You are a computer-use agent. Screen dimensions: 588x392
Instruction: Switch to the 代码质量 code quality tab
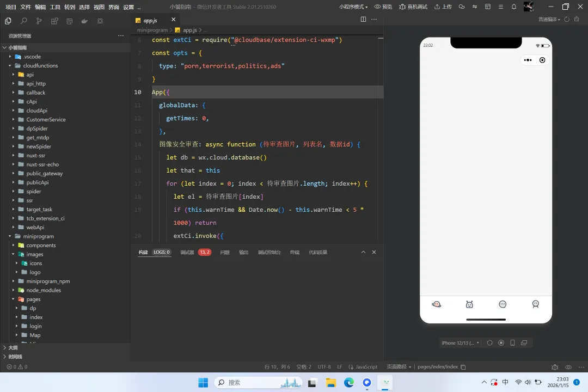coord(318,253)
